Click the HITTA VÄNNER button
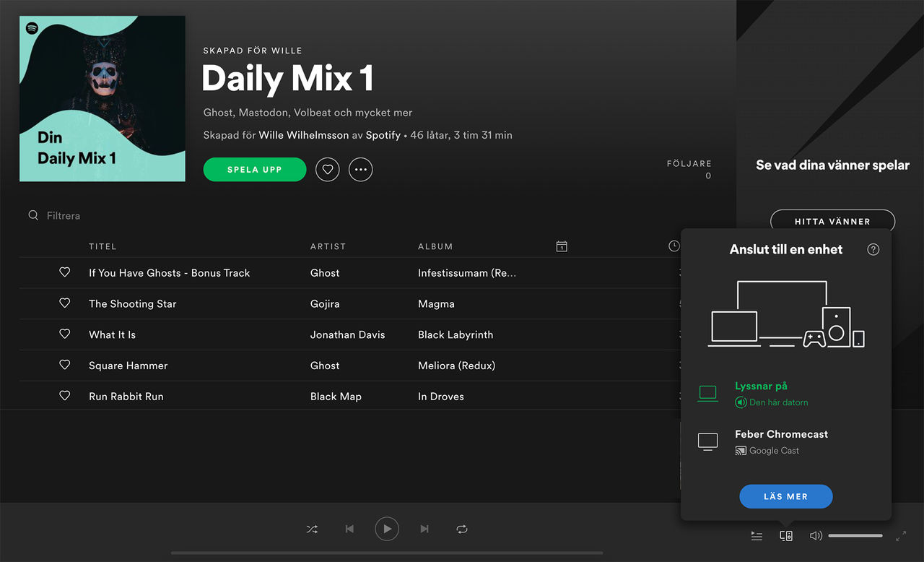The image size is (924, 562). 832,222
